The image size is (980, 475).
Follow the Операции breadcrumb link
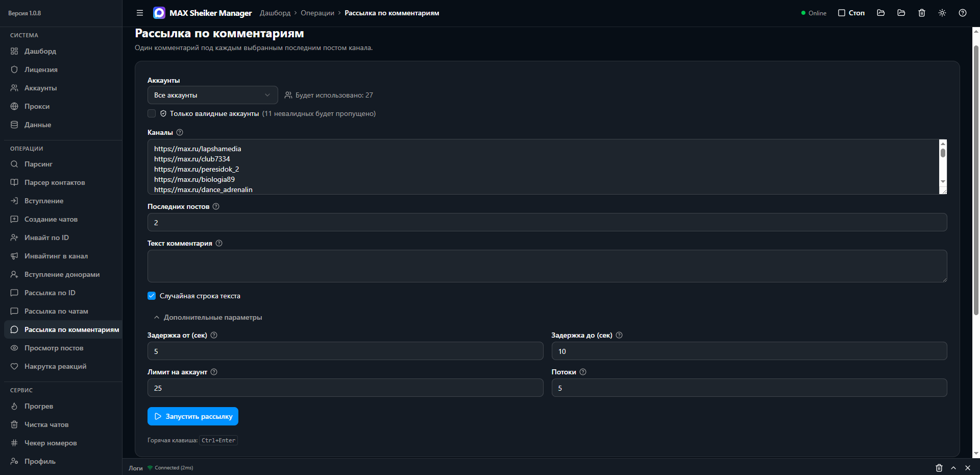click(x=317, y=13)
